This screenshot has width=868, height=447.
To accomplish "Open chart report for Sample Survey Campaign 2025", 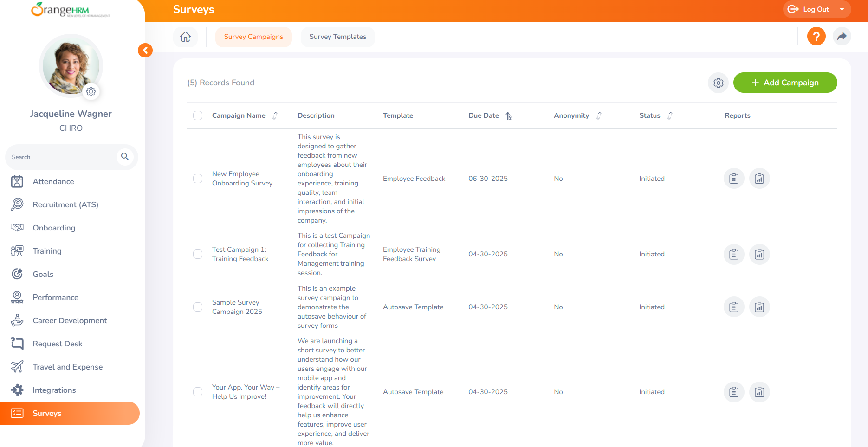I will pos(759,307).
